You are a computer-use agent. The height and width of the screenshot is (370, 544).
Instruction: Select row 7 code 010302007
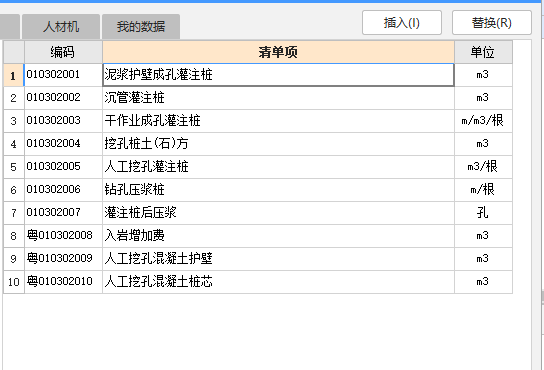(63, 212)
